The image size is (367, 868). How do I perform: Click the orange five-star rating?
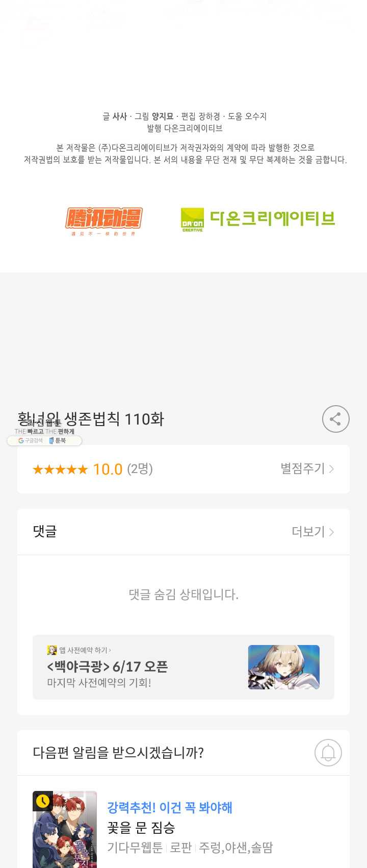point(60,469)
